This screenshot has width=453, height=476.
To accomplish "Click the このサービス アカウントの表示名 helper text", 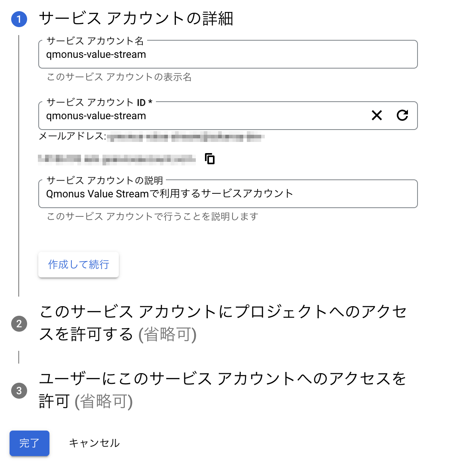I will point(119,77).
